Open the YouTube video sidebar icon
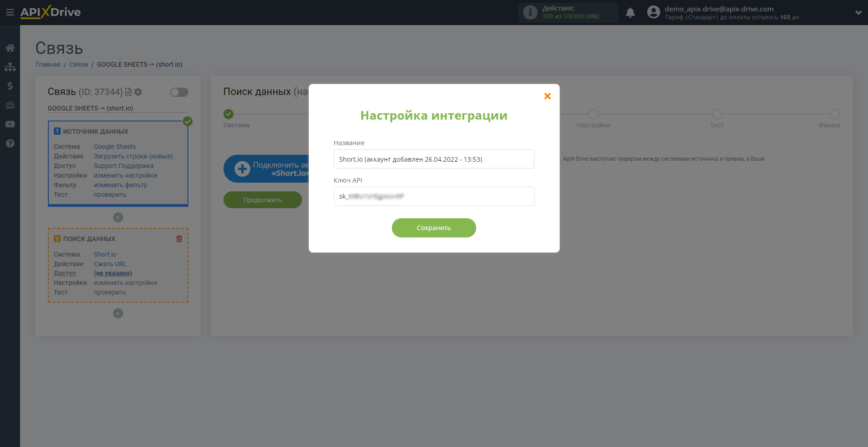The height and width of the screenshot is (447, 868). click(x=10, y=124)
